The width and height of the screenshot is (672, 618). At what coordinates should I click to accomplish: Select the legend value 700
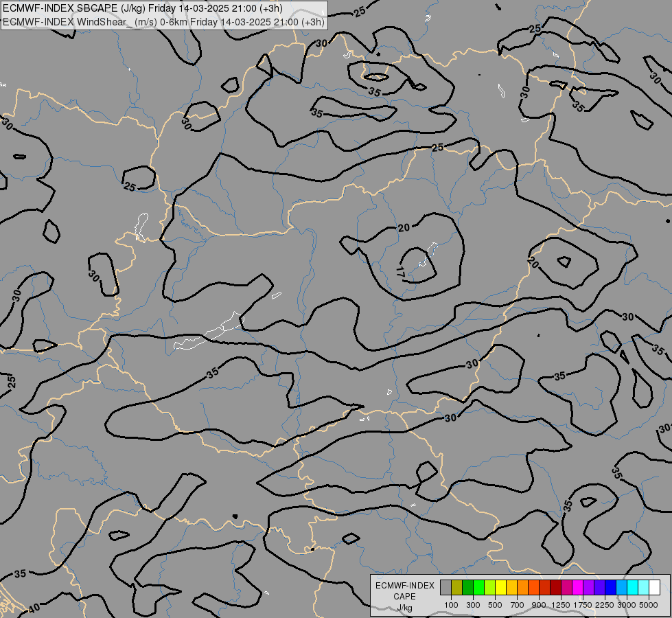point(518,605)
